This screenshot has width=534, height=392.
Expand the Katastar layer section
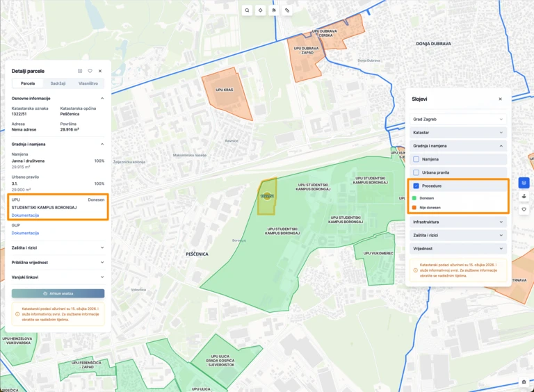(x=458, y=132)
